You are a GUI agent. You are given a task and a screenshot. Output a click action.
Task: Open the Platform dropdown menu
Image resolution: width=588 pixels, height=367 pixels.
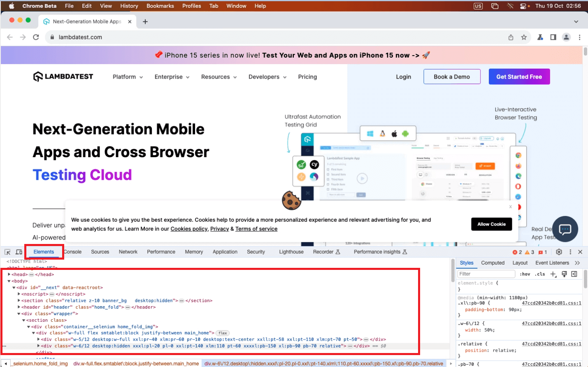pos(128,77)
